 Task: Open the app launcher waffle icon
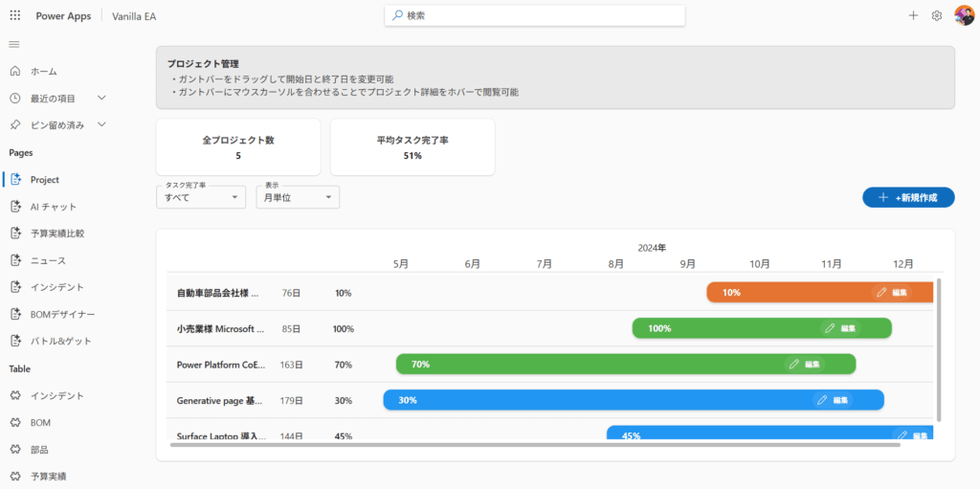(x=14, y=16)
